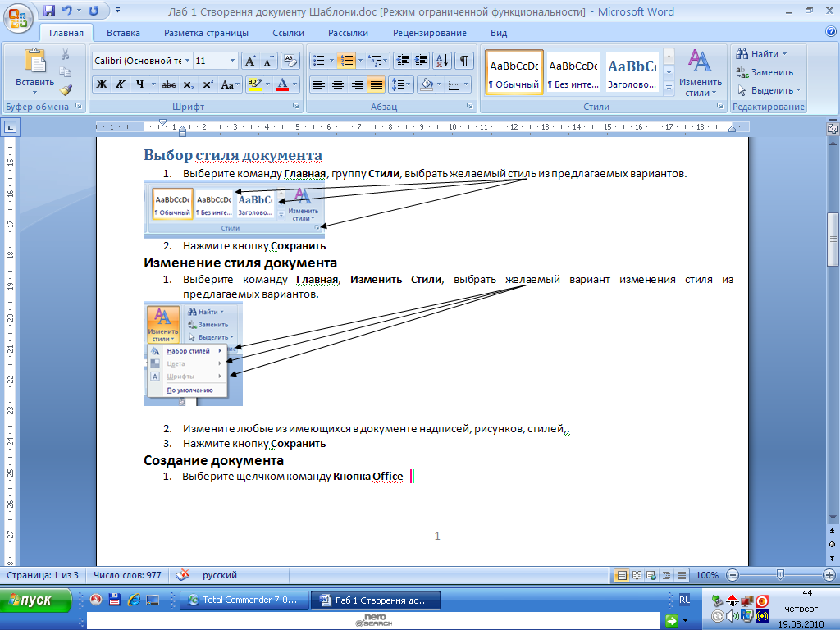Increase paragraph indent

coord(422,61)
